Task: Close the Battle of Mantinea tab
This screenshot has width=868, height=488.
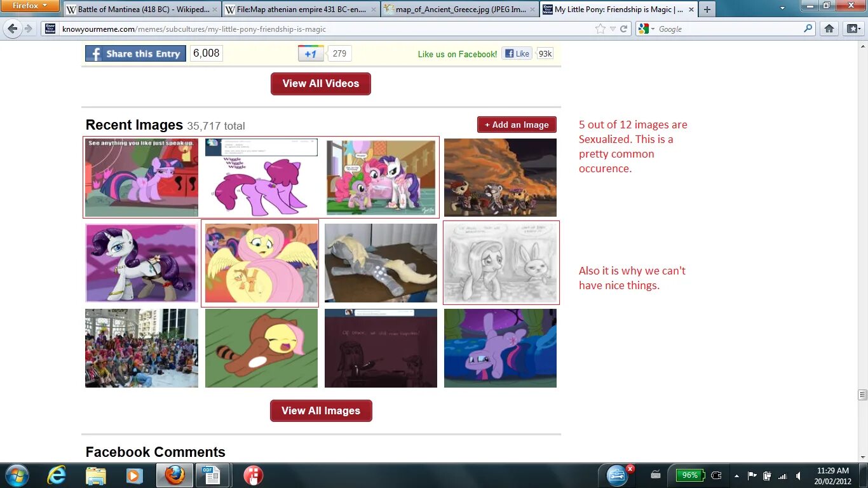Action: point(215,10)
